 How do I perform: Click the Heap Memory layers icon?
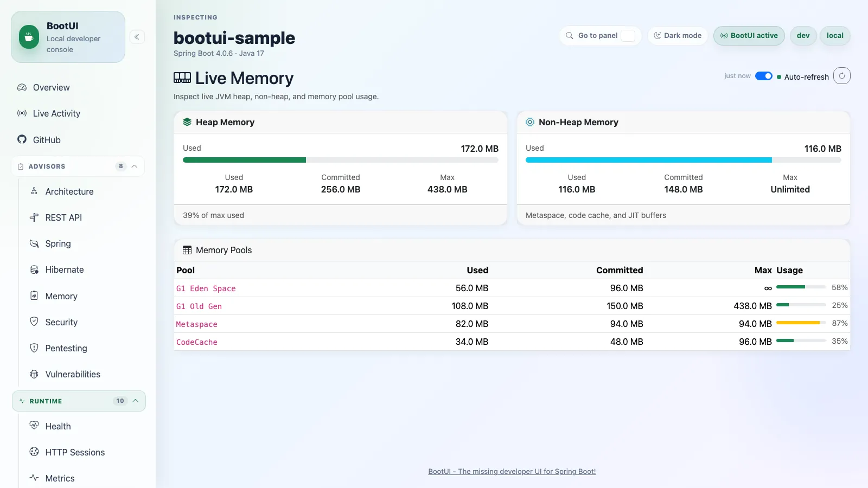pyautogui.click(x=187, y=122)
